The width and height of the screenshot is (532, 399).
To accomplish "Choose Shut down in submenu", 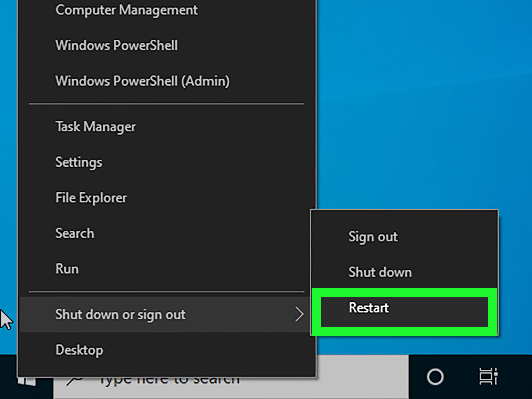I will (x=404, y=272).
